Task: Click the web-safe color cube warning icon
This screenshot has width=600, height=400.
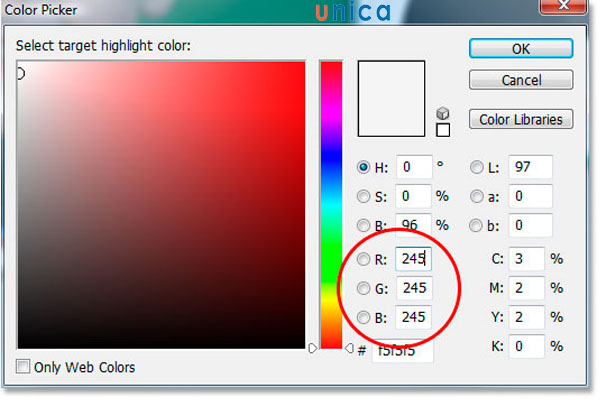Action: click(x=442, y=113)
